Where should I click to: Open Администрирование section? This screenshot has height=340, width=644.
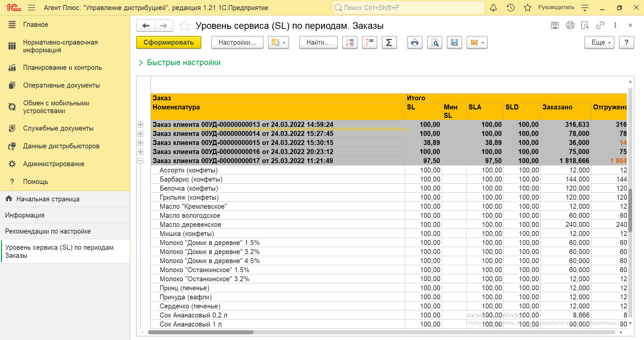pyautogui.click(x=65, y=164)
